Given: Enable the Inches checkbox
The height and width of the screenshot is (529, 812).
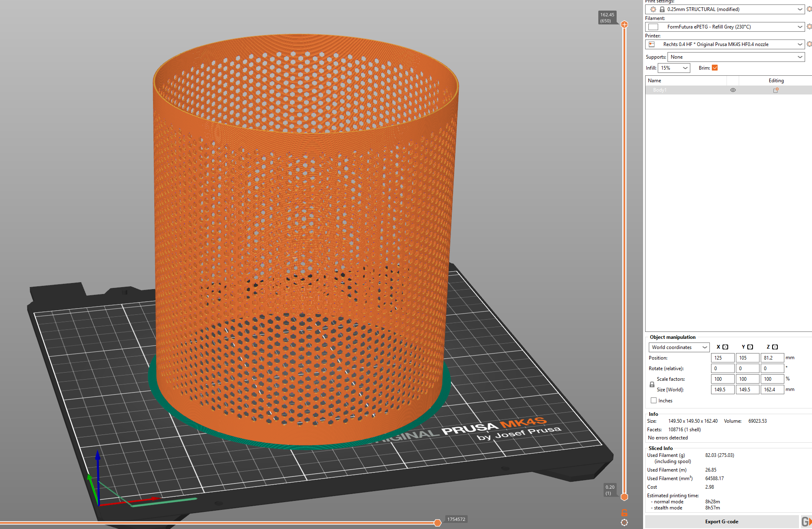Looking at the screenshot, I should [x=654, y=400].
